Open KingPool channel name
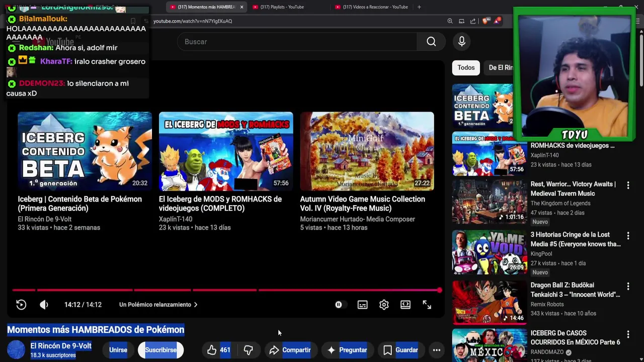644x362 pixels. coord(541,254)
